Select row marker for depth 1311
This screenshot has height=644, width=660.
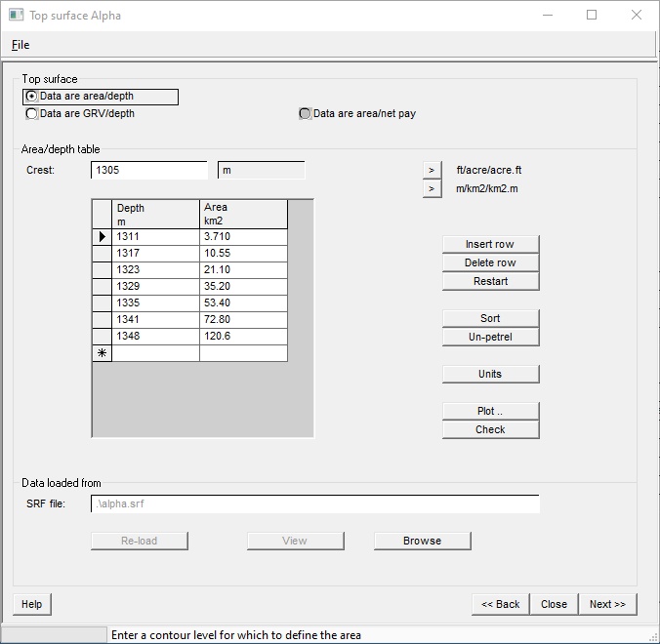(x=102, y=236)
